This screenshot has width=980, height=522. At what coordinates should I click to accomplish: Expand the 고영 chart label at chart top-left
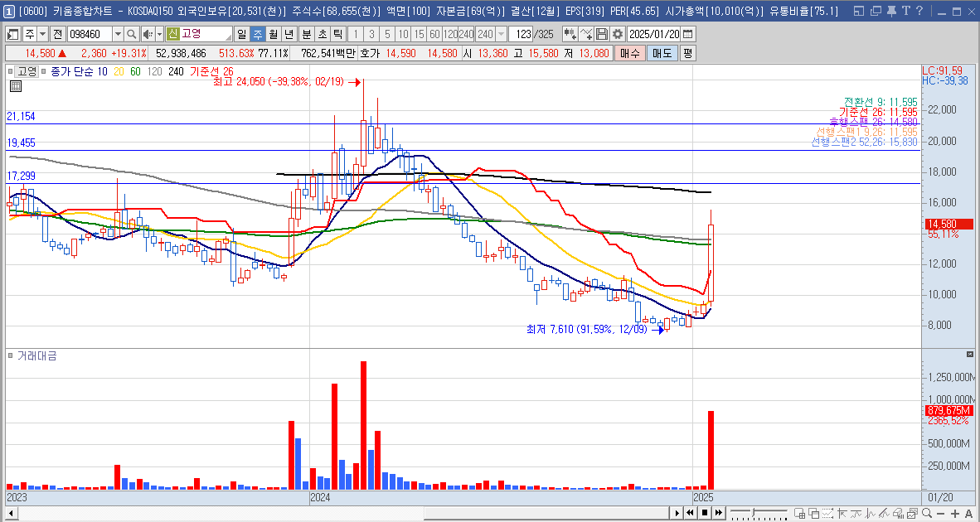pyautogui.click(x=26, y=71)
